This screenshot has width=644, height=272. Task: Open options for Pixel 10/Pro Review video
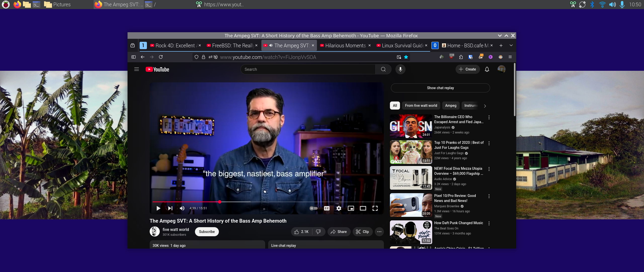(x=489, y=196)
